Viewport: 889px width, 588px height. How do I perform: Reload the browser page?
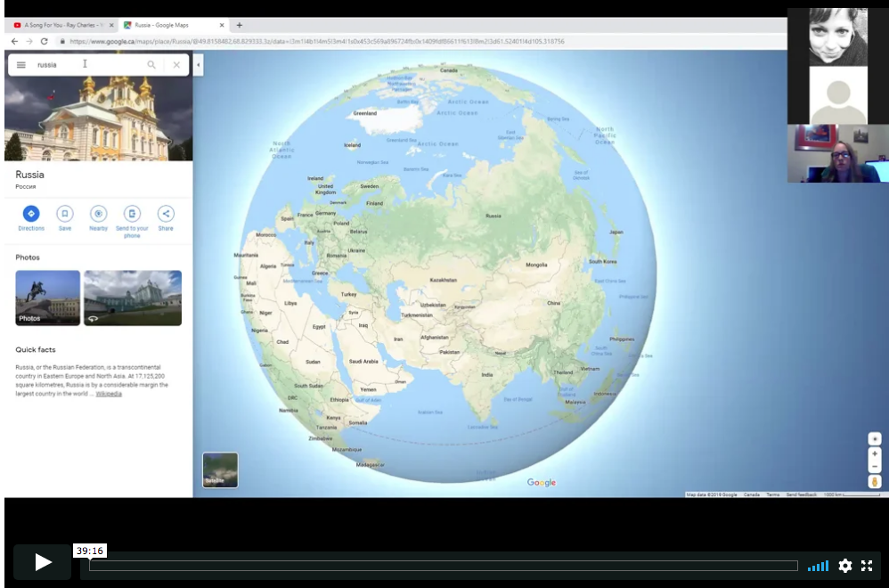pos(45,41)
